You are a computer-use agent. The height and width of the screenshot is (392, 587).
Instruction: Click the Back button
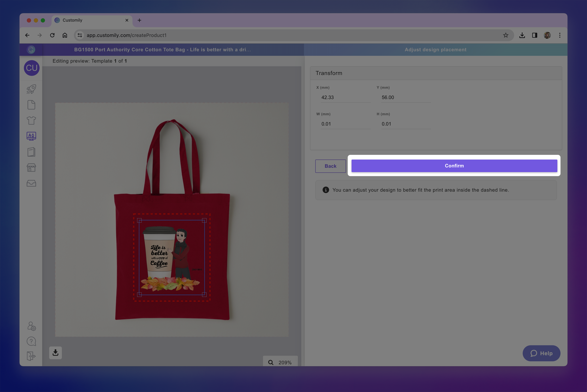(x=330, y=166)
